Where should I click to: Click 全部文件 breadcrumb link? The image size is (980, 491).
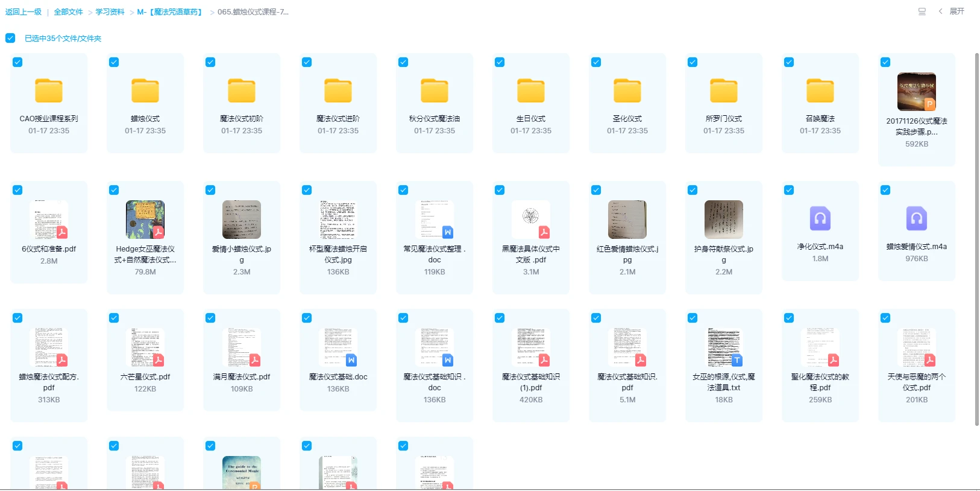click(68, 12)
